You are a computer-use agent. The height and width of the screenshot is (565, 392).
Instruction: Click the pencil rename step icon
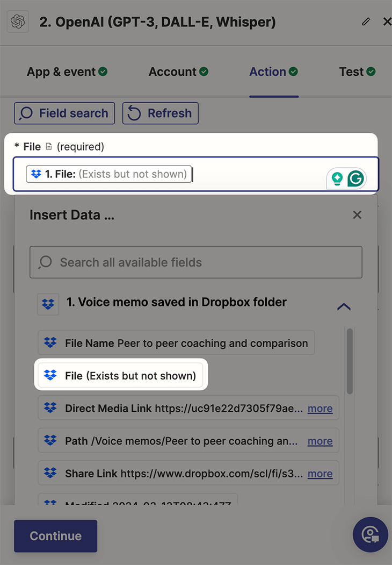(x=366, y=22)
